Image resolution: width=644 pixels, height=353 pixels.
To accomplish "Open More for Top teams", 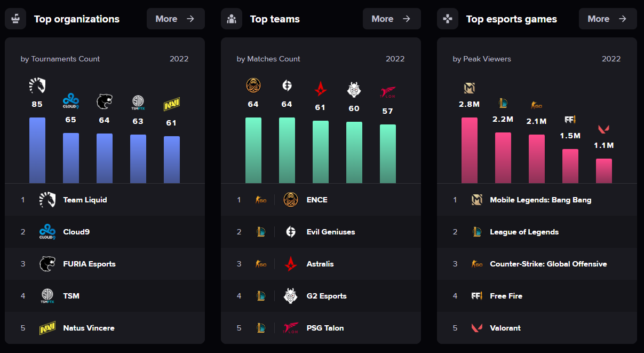I will tap(392, 18).
